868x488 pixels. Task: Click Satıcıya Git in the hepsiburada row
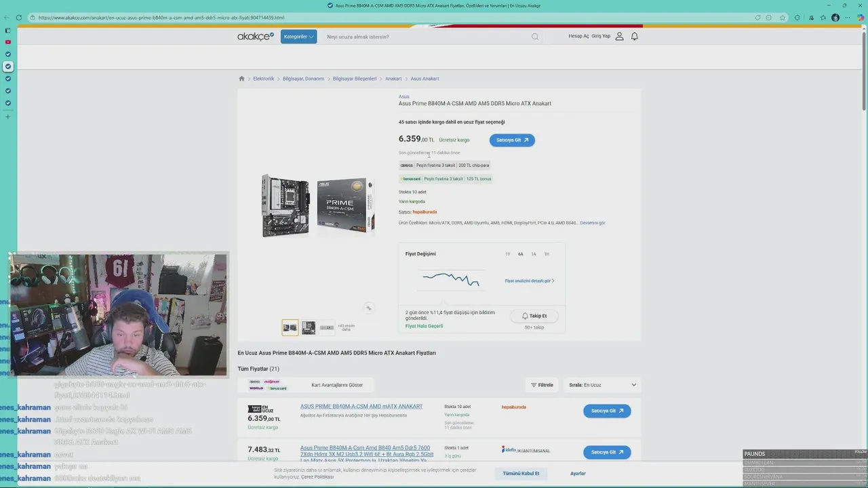point(607,411)
